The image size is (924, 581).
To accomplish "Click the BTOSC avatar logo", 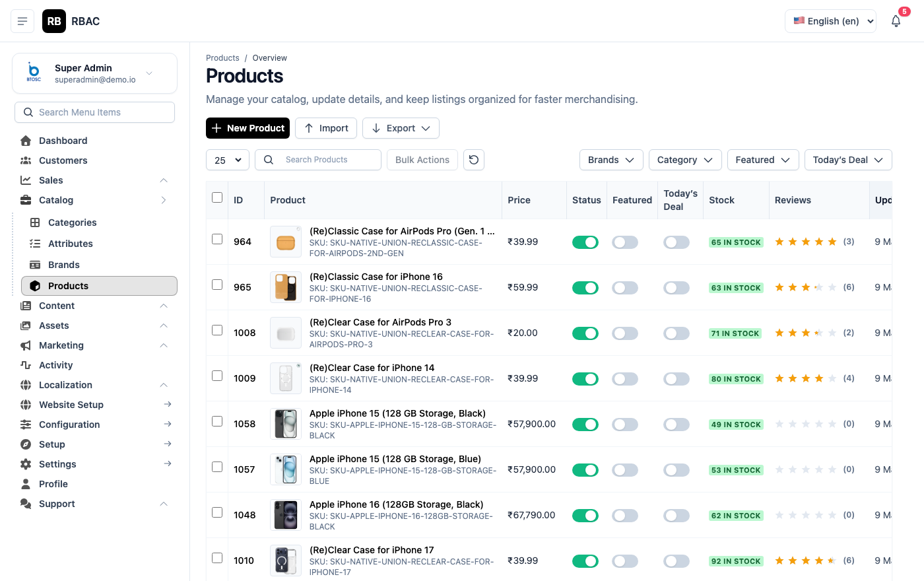I will tap(34, 72).
